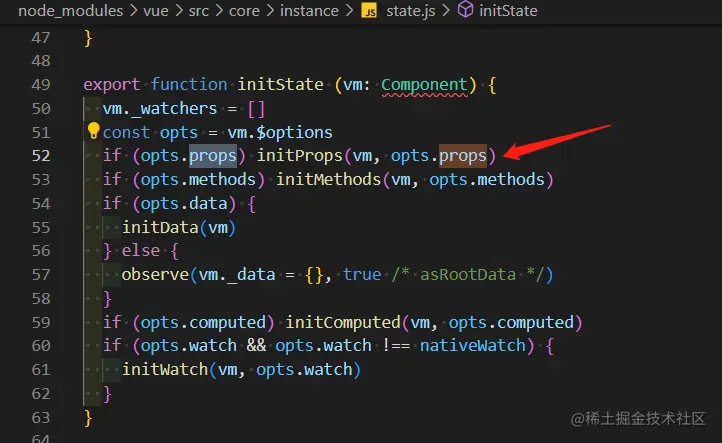Click vm.$options on line 51

tap(280, 133)
